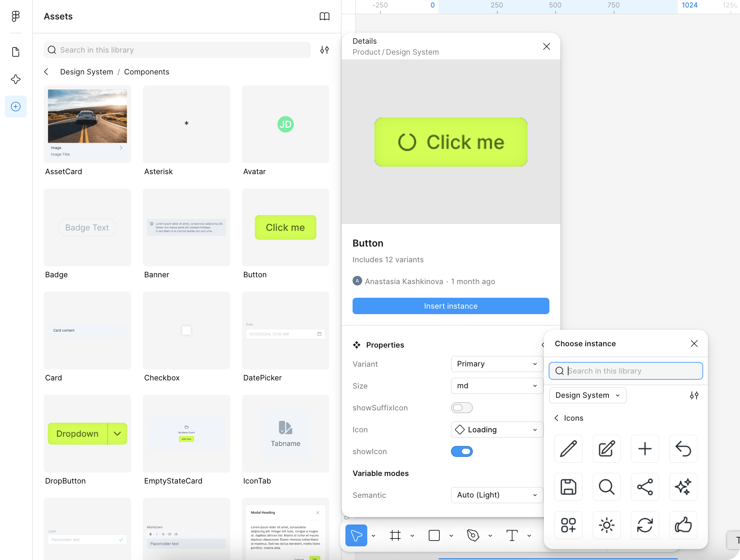The image size is (740, 560).
Task: Select the Button component thumbnail
Action: tap(286, 227)
